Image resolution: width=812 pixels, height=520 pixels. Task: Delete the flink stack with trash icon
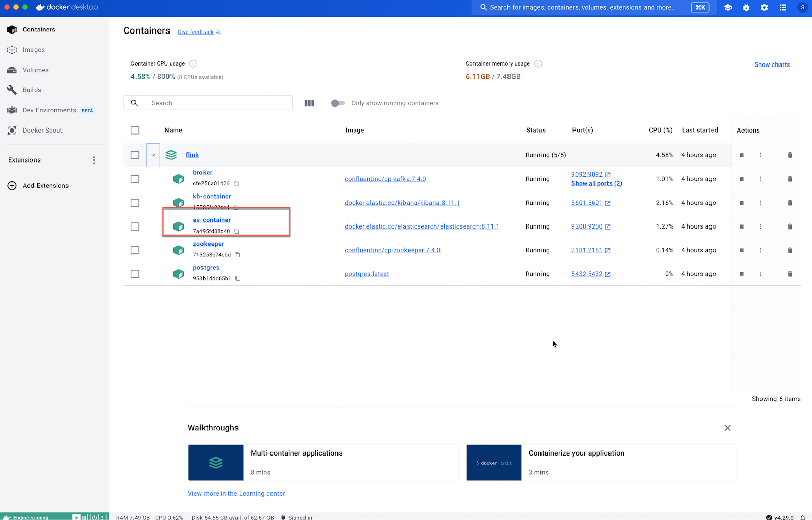coord(790,155)
